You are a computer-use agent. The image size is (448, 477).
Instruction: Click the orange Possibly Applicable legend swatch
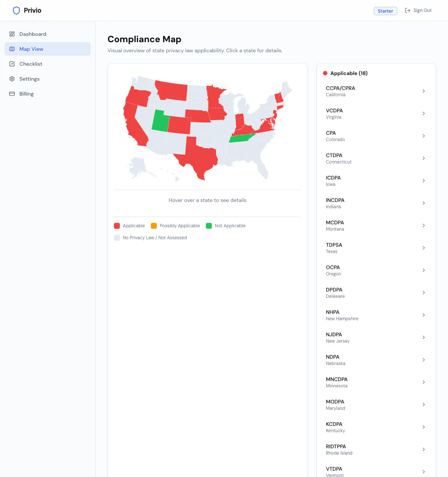pyautogui.click(x=154, y=226)
